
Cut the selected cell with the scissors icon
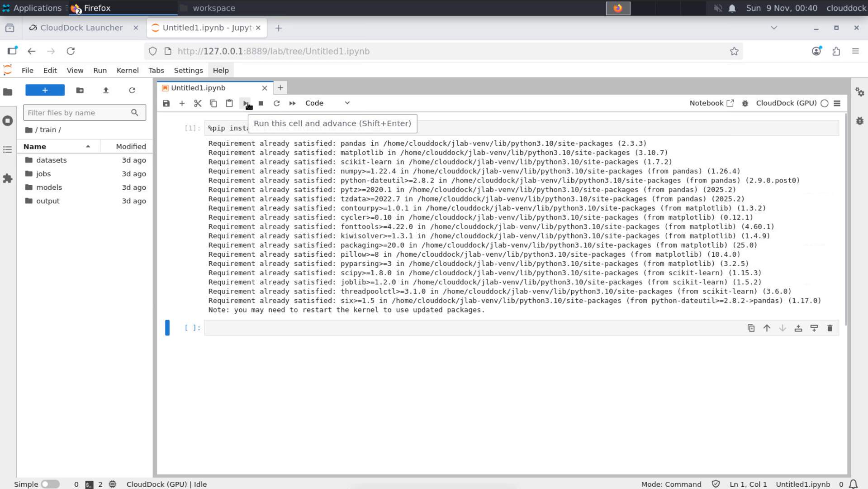[x=198, y=103]
